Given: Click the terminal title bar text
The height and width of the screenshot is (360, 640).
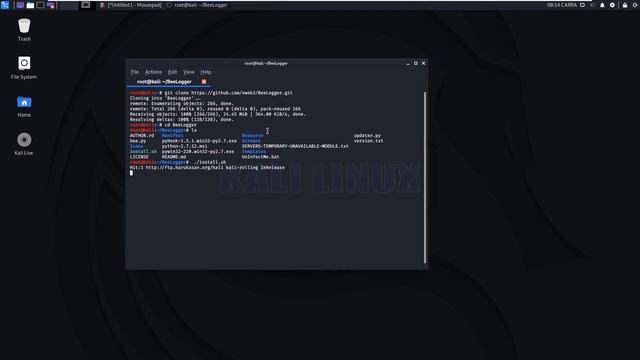Looking at the screenshot, I should point(266,63).
